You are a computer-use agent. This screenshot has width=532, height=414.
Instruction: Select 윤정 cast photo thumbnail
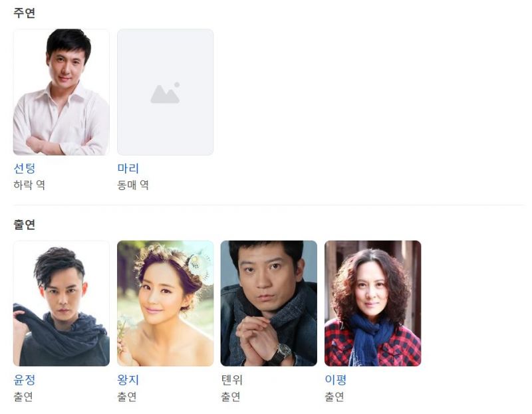pyautogui.click(x=61, y=304)
